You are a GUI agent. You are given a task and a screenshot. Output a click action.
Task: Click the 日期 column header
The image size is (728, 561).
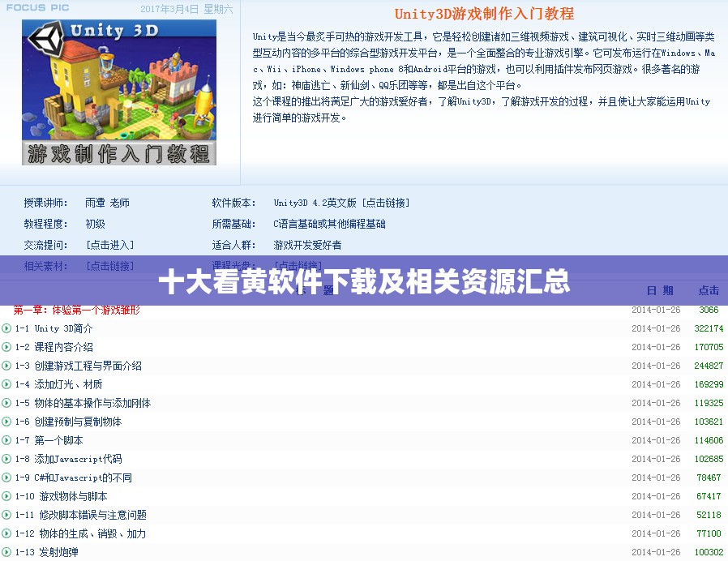click(661, 289)
